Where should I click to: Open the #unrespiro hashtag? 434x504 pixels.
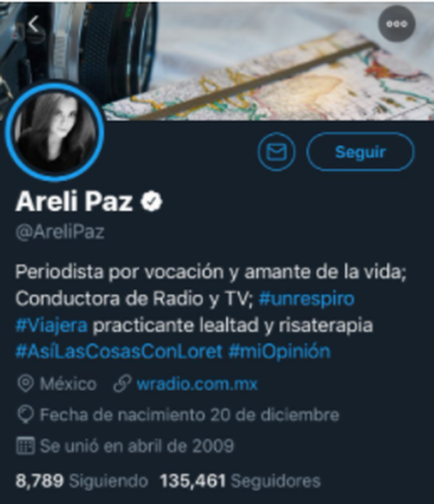(307, 299)
